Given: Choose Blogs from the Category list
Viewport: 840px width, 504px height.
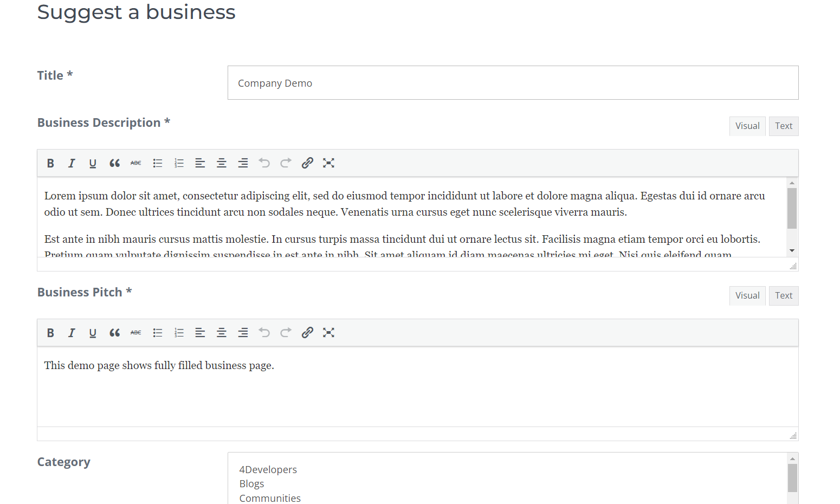Looking at the screenshot, I should click(x=252, y=484).
